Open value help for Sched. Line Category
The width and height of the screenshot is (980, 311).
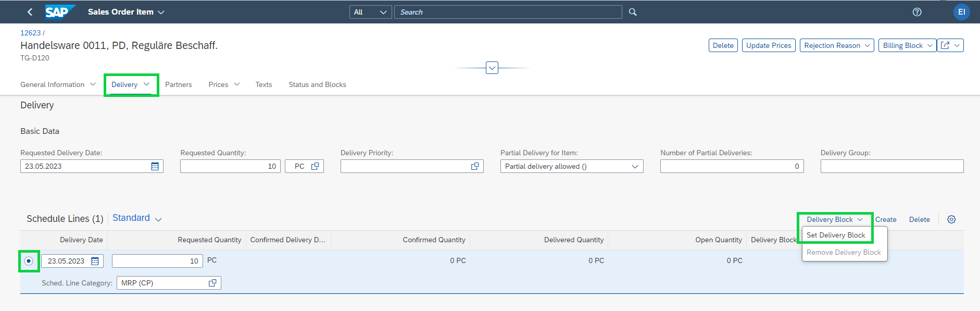(x=212, y=283)
